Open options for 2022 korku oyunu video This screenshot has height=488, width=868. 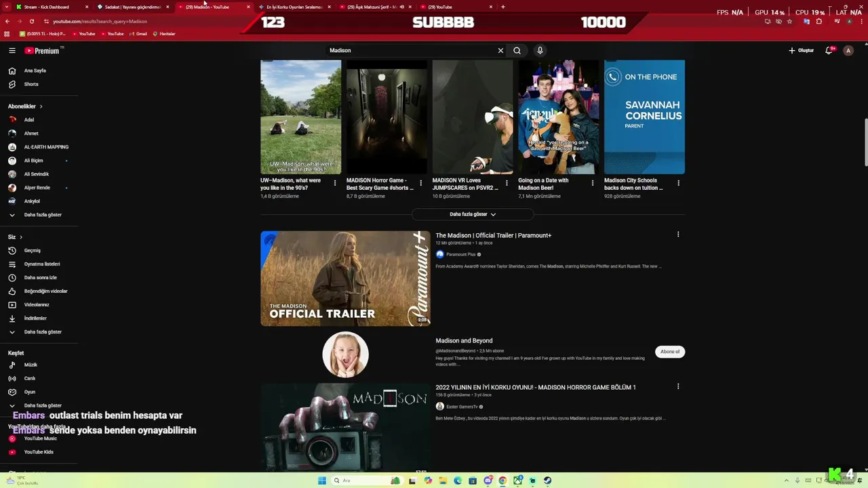[678, 386]
